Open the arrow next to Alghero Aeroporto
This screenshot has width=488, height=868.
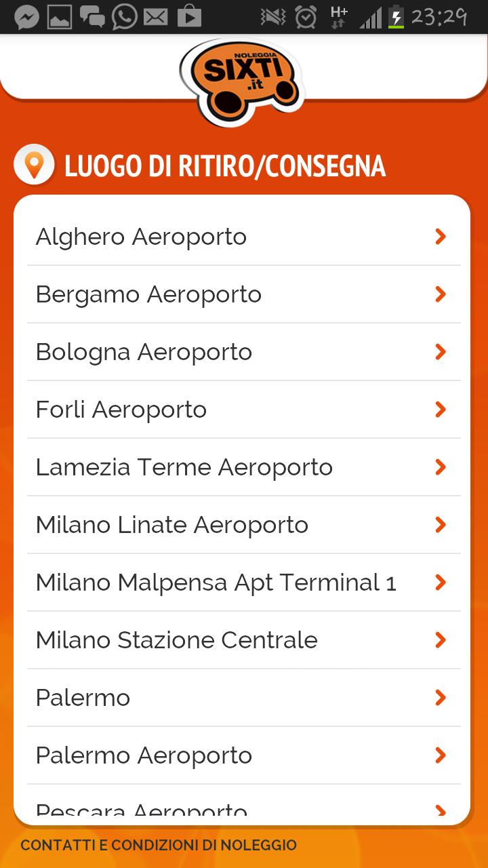[441, 237]
